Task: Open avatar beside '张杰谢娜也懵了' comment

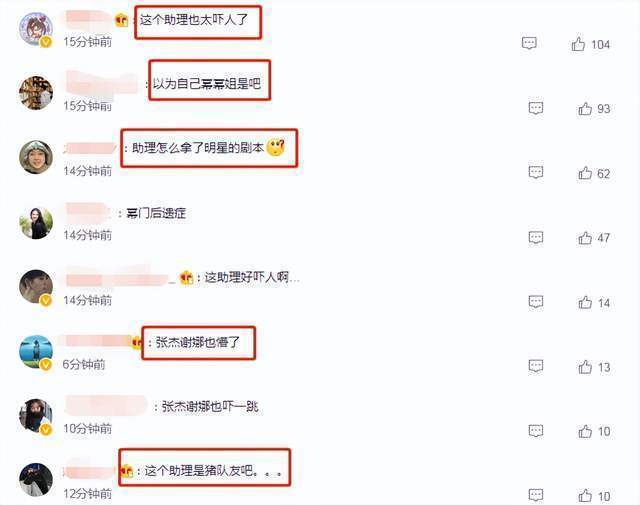Action: [x=36, y=352]
